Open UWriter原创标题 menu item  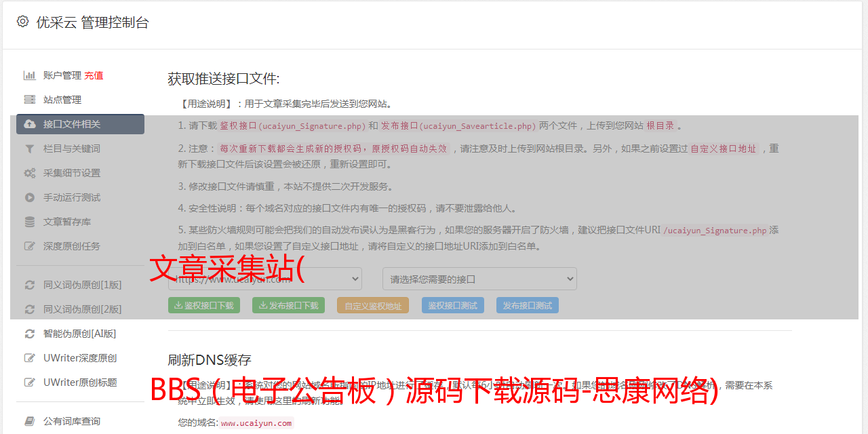coord(80,382)
